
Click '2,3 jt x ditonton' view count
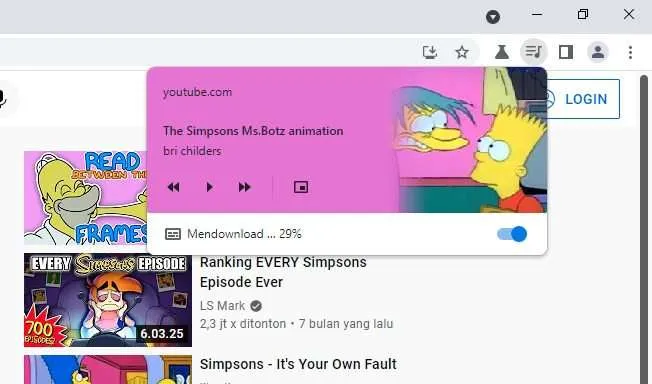(243, 324)
